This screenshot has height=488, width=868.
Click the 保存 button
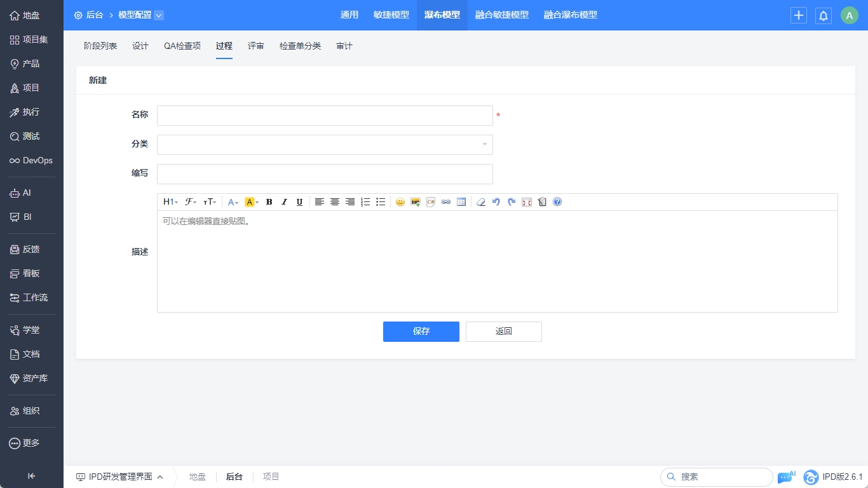coord(421,332)
